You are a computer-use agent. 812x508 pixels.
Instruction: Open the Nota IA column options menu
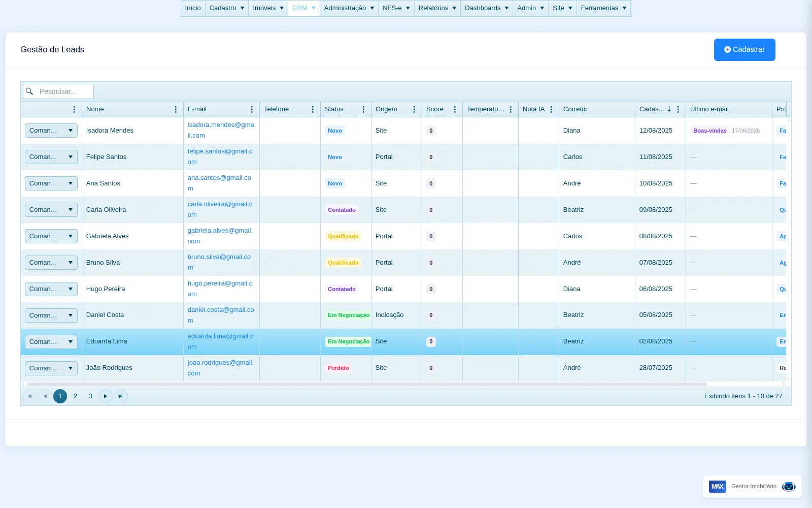click(551, 109)
